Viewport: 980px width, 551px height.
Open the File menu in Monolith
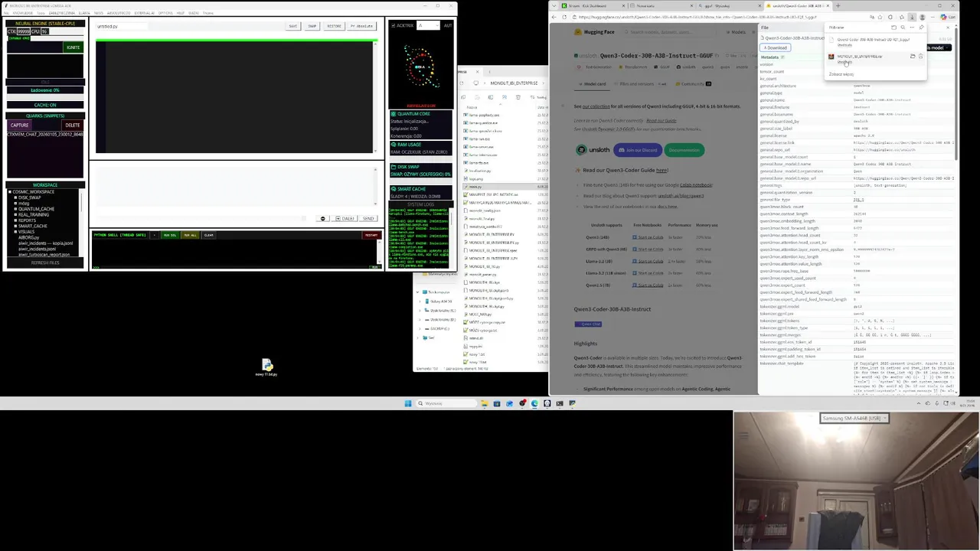click(x=6, y=13)
